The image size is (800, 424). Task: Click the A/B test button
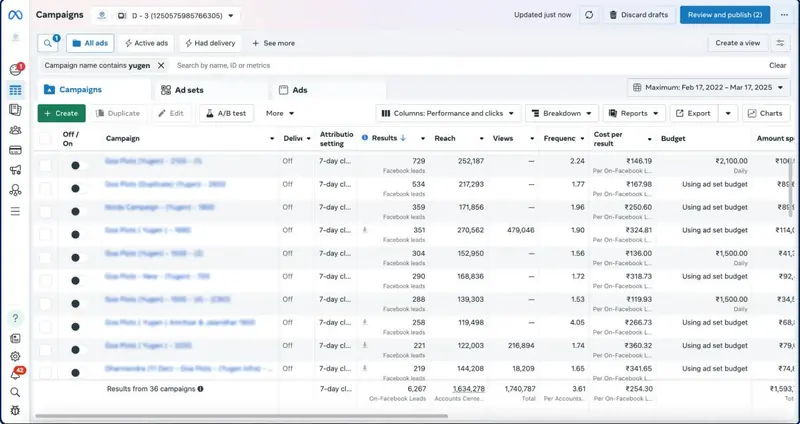[x=227, y=113]
